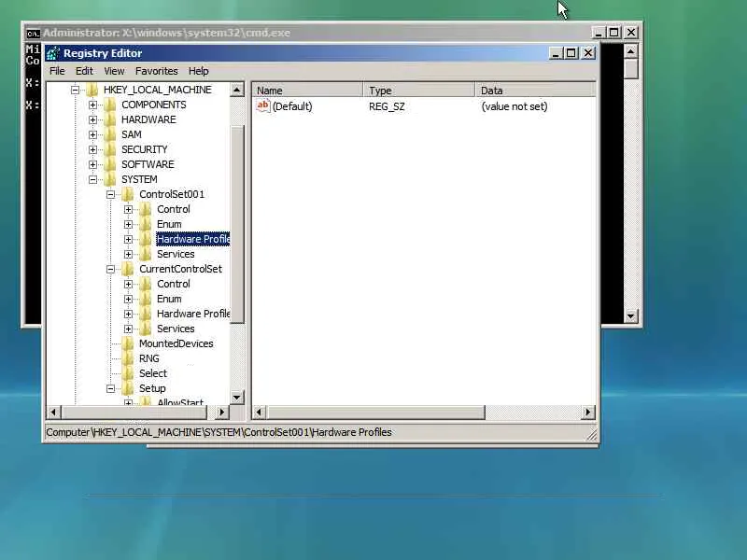Collapse the CurrentControlSet key
Screen dimensions: 747x560
(x=110, y=269)
